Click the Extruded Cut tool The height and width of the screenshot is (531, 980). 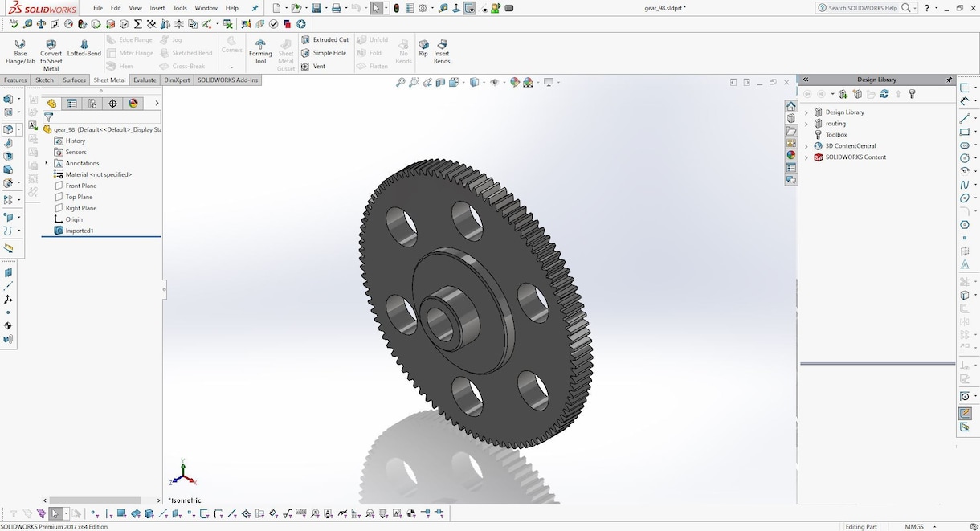[325, 39]
